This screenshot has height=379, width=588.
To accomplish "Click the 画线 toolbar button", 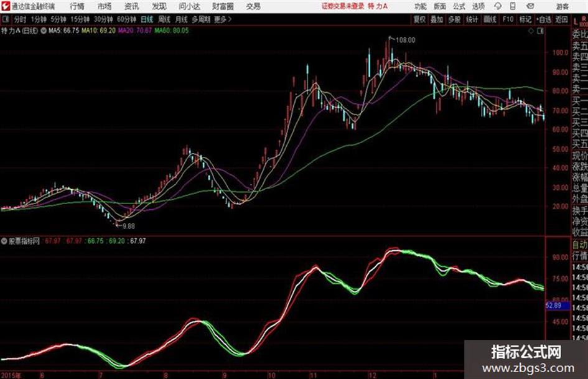I will (490, 19).
